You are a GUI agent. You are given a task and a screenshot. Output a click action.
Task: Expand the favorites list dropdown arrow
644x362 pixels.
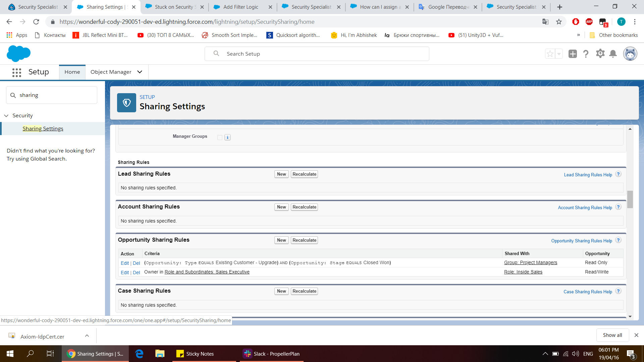pos(559,54)
